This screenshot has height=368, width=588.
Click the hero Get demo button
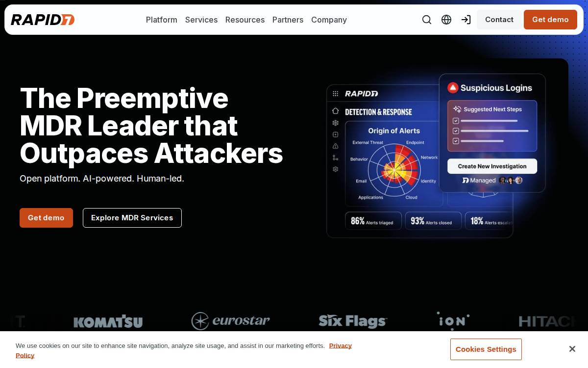[x=46, y=218]
